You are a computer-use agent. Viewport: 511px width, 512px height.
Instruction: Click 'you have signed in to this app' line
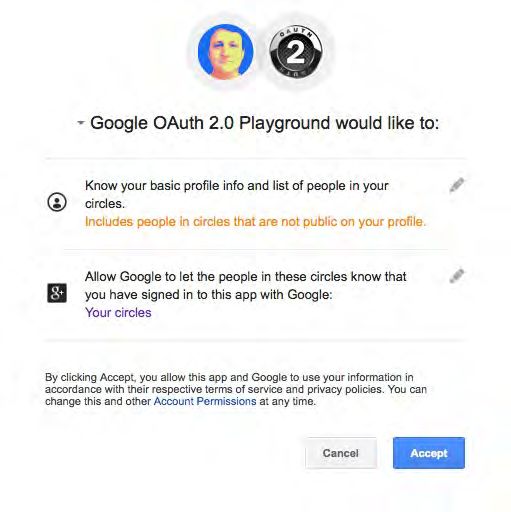pyautogui.click(x=209, y=295)
